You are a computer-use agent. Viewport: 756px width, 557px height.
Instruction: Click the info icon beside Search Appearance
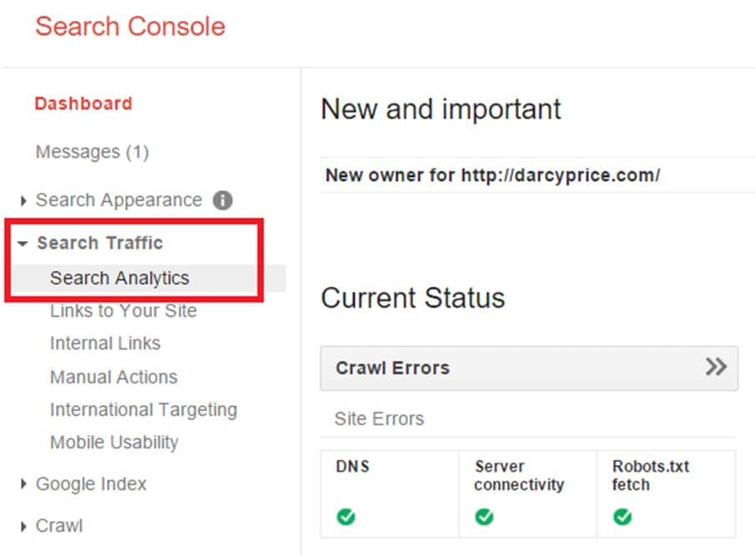[x=222, y=201]
